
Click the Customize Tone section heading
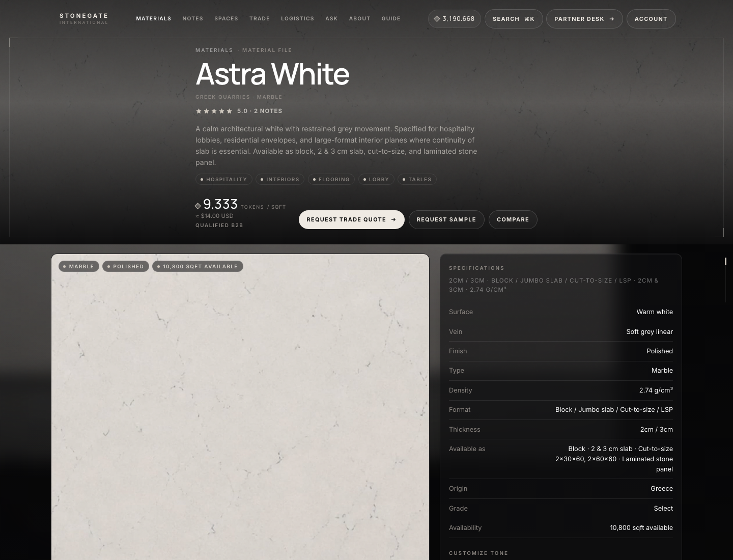pyautogui.click(x=478, y=553)
